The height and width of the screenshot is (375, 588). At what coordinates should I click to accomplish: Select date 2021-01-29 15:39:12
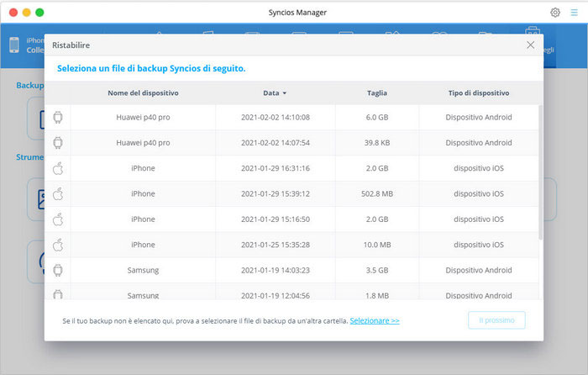click(x=276, y=193)
